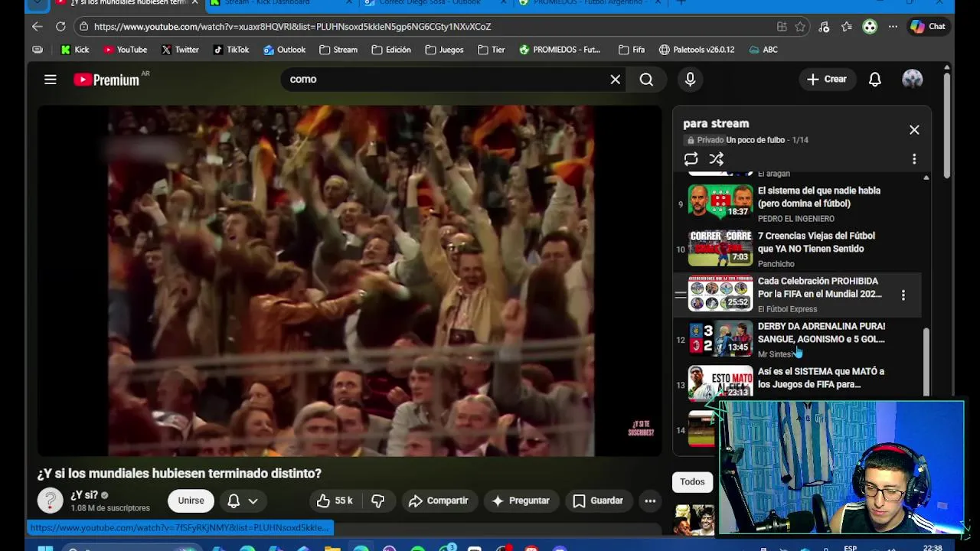Click Pedro El Ingeniero channel name
Screen dimensions: 980x551
coord(796,219)
